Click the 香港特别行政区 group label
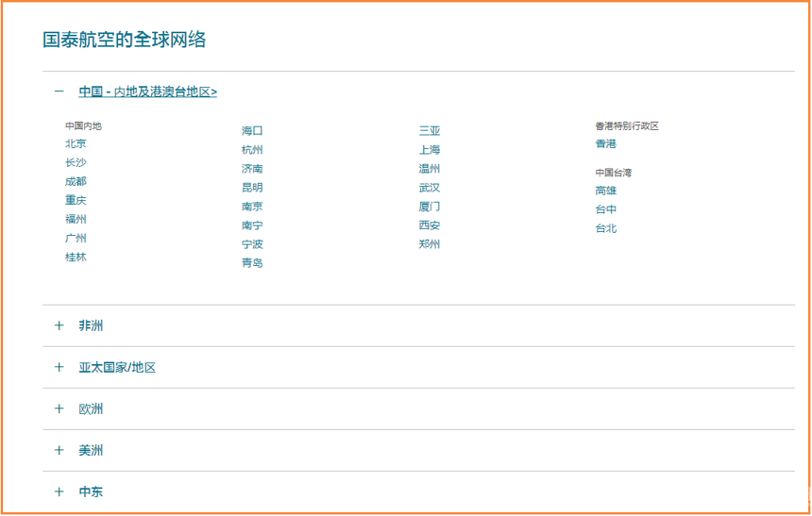This screenshot has width=812, height=516. click(627, 125)
